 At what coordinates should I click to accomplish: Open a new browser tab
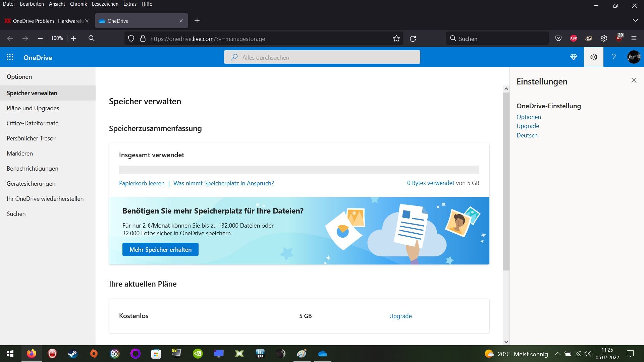[x=197, y=21]
